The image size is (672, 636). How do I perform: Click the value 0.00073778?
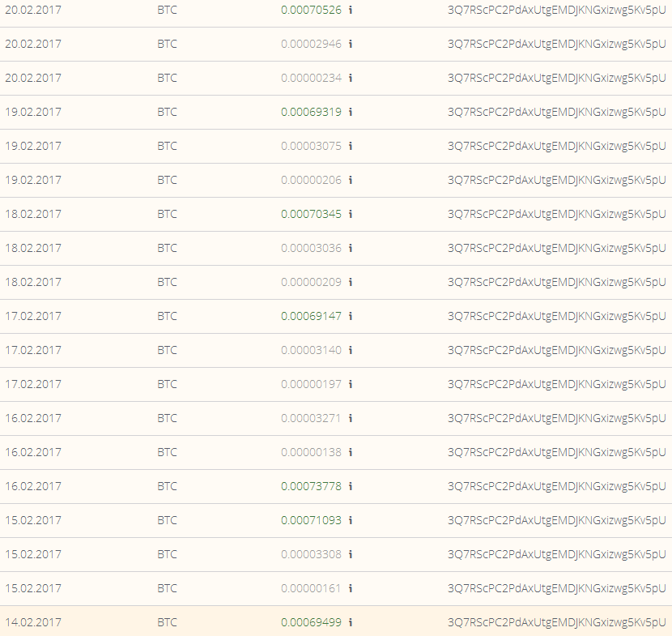tap(311, 486)
